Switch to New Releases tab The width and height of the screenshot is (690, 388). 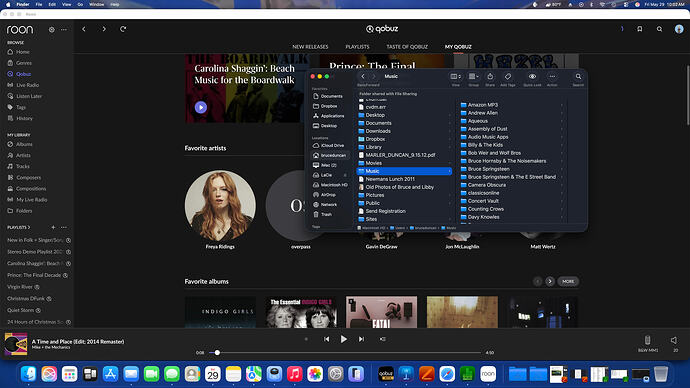tap(310, 47)
